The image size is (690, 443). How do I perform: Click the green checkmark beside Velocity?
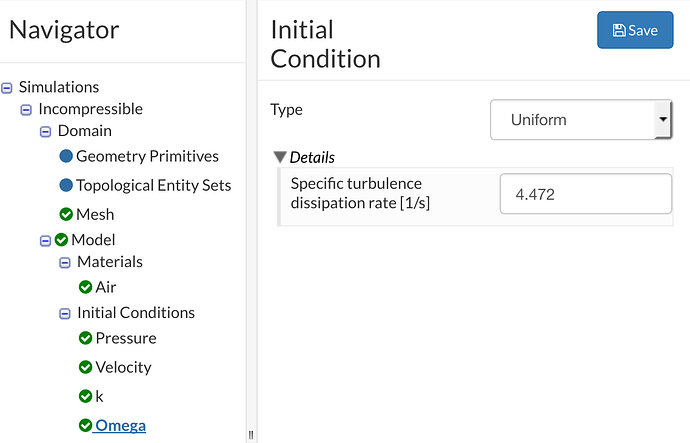point(86,367)
